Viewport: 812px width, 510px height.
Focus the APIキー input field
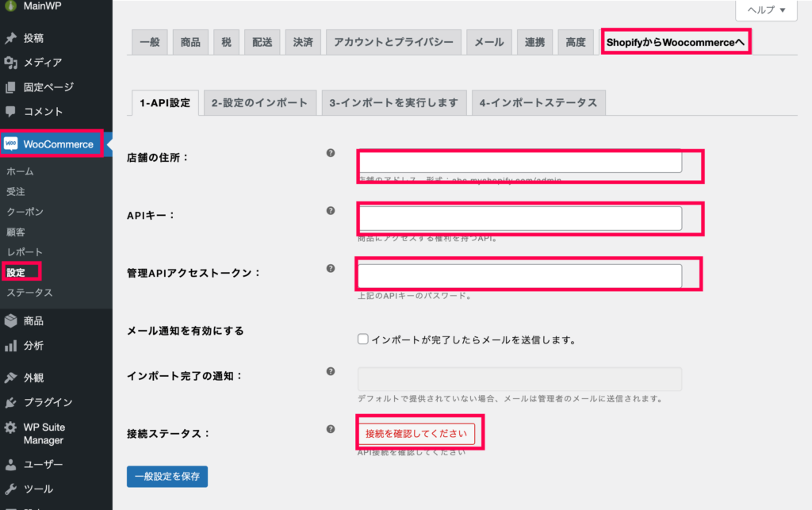tap(520, 218)
